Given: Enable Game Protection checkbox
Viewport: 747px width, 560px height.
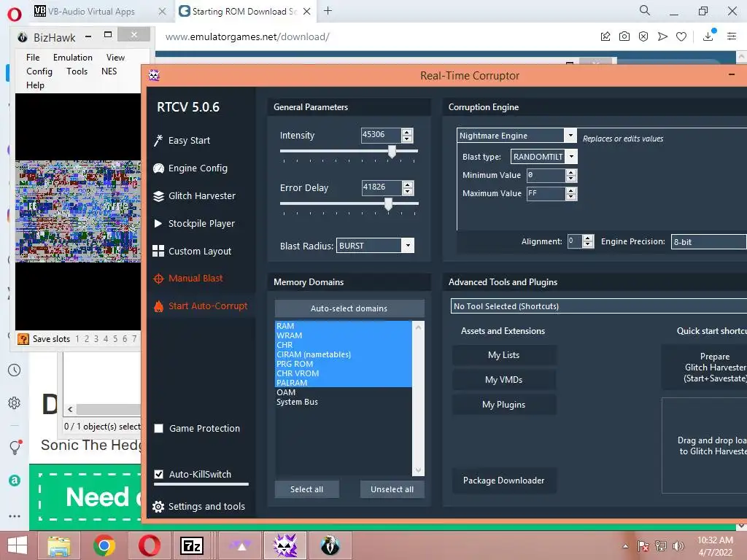Looking at the screenshot, I should pos(158,428).
